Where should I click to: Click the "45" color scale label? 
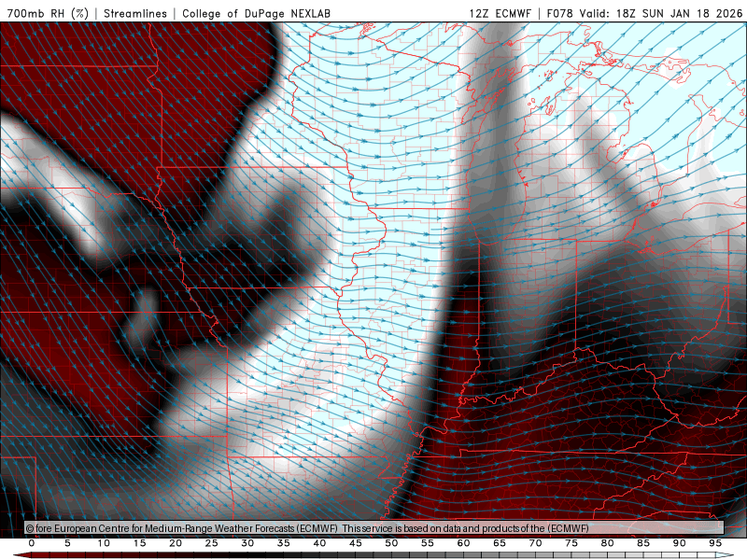click(356, 543)
